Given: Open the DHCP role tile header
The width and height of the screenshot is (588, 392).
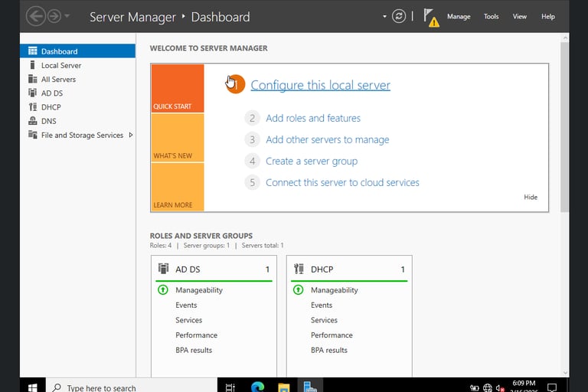Looking at the screenshot, I should pyautogui.click(x=349, y=269).
